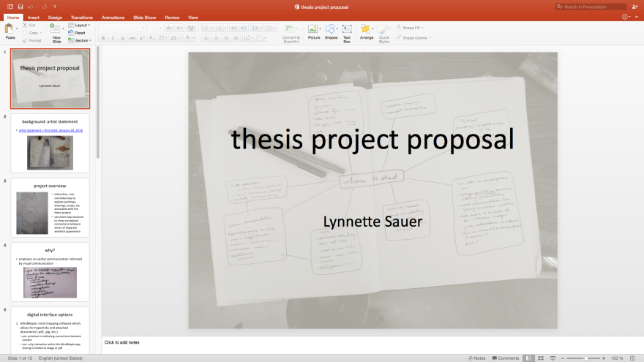Insert a Text Box
Image resolution: width=644 pixels, height=362 pixels.
click(x=347, y=33)
